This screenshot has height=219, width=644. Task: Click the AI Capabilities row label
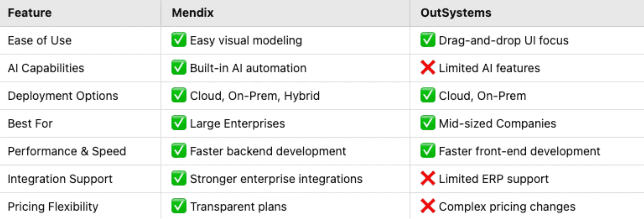click(46, 68)
